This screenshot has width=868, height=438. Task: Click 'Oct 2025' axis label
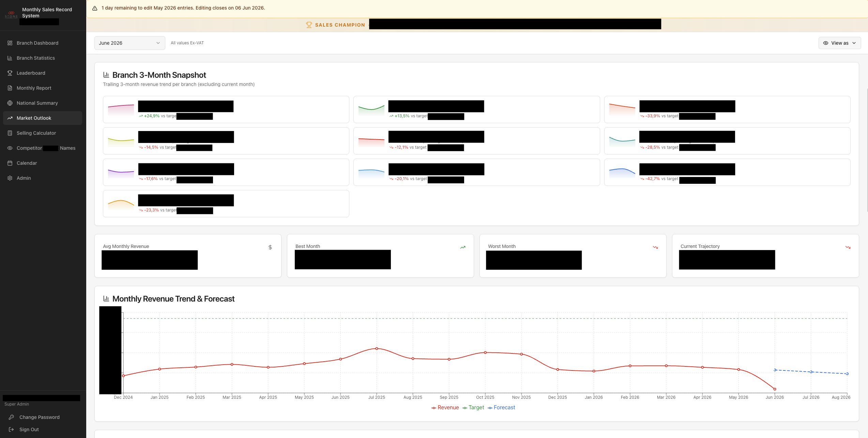485,397
